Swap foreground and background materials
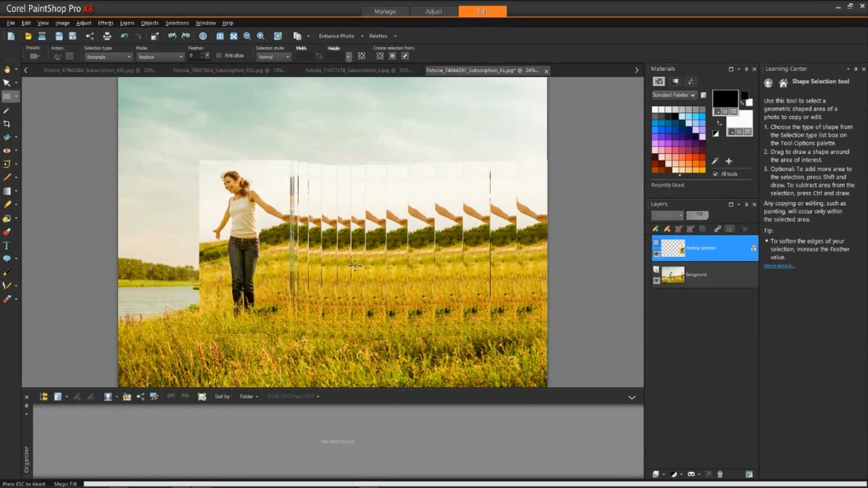This screenshot has width=868, height=488. (719, 123)
